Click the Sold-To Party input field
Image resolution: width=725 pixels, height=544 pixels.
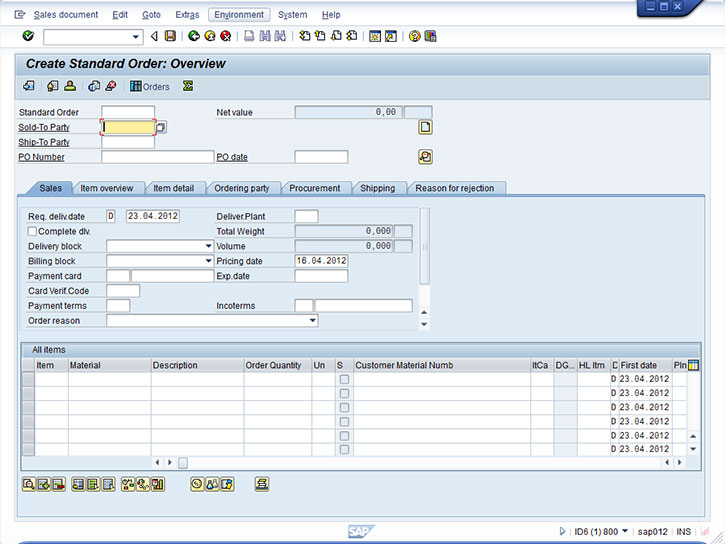point(128,127)
